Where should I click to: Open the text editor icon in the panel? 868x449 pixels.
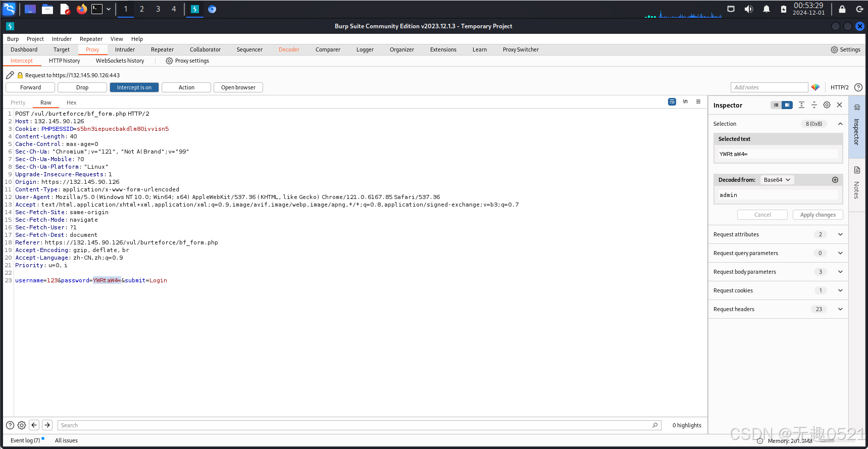[x=65, y=9]
